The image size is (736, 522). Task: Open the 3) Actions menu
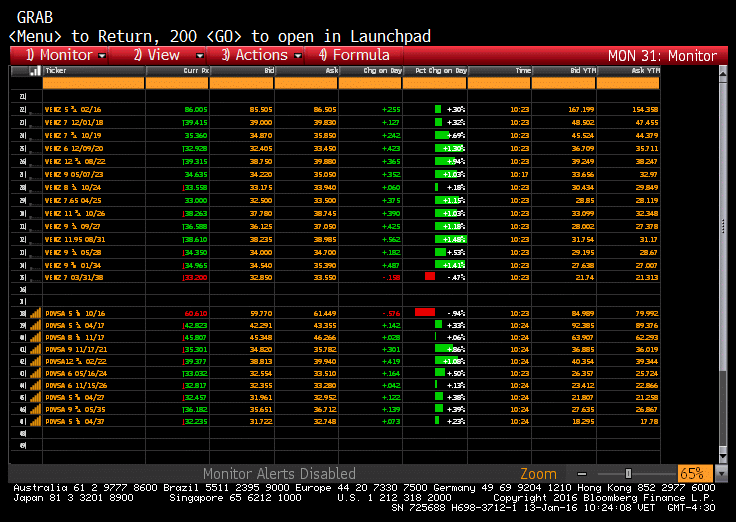255,55
